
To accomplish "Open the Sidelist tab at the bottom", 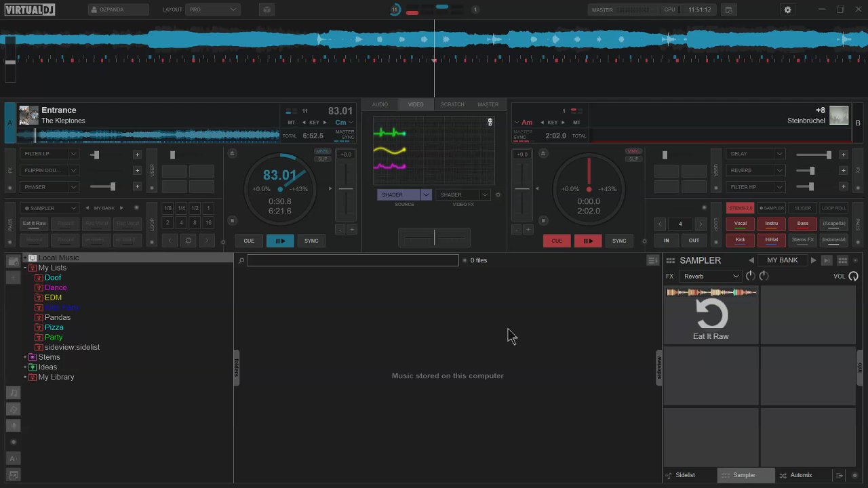I will coord(684,475).
